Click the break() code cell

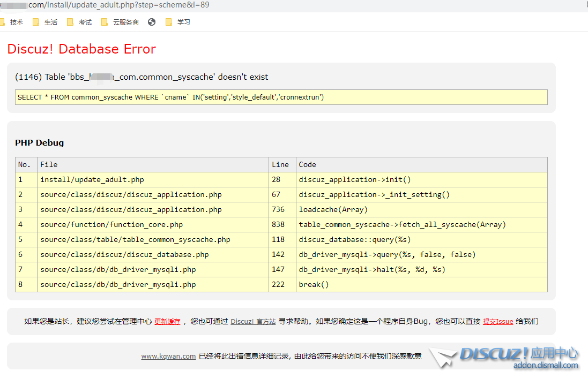(x=314, y=285)
